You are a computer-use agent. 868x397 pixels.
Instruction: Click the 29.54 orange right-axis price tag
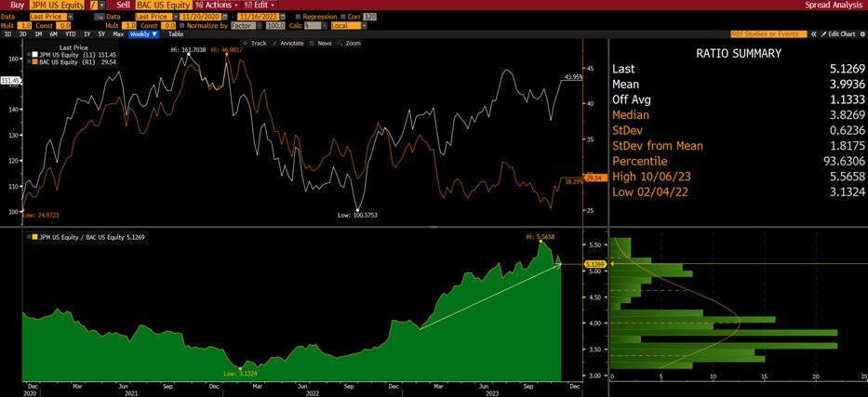(x=595, y=178)
